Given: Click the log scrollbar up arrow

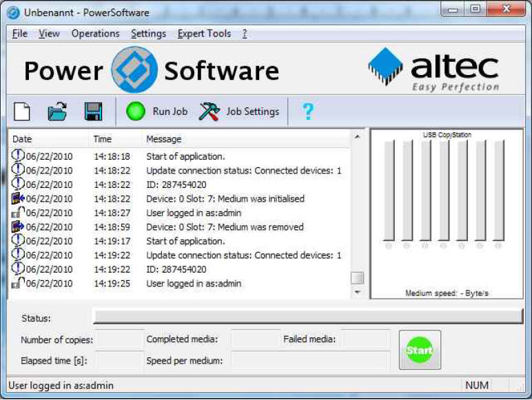Looking at the screenshot, I should click(x=357, y=136).
